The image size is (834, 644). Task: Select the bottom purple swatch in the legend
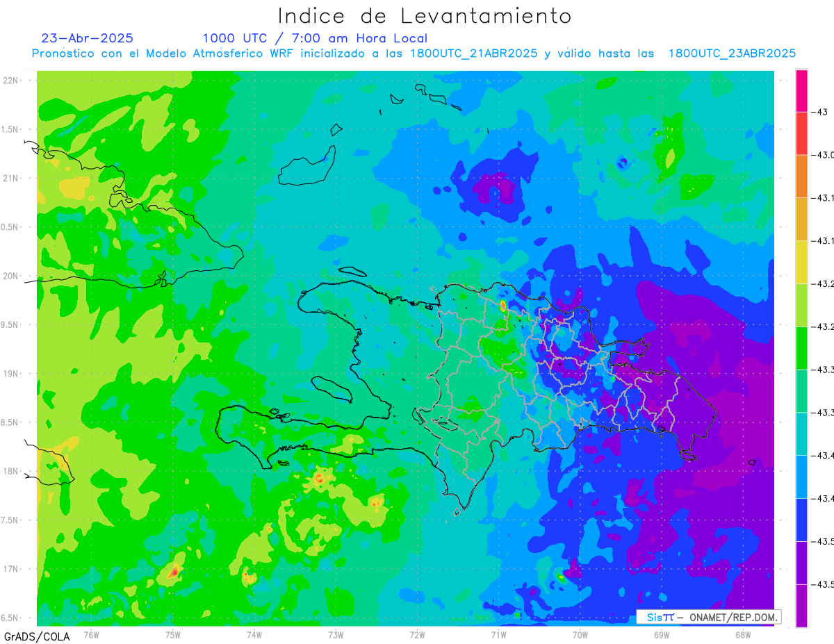click(801, 605)
